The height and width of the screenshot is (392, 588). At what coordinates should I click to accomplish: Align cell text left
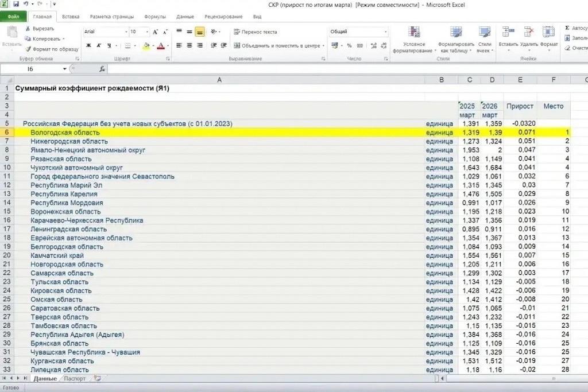click(x=179, y=45)
